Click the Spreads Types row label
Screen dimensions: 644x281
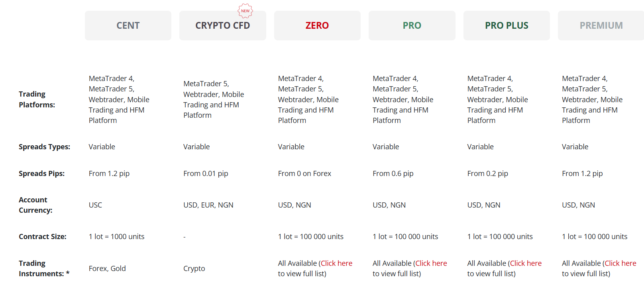click(x=44, y=147)
